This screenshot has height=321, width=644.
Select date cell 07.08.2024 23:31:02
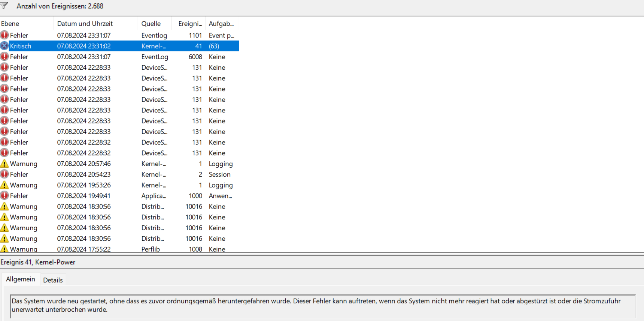click(x=84, y=46)
